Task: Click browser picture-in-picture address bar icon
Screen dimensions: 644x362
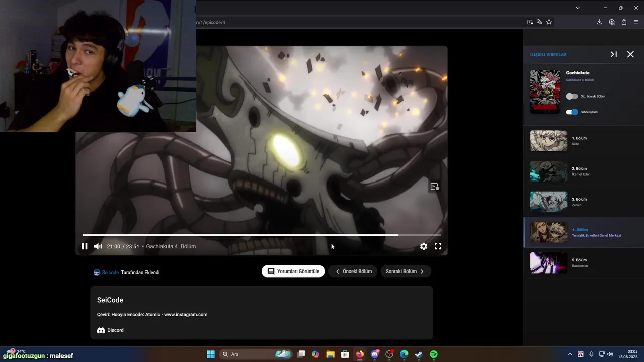Action: pyautogui.click(x=530, y=22)
